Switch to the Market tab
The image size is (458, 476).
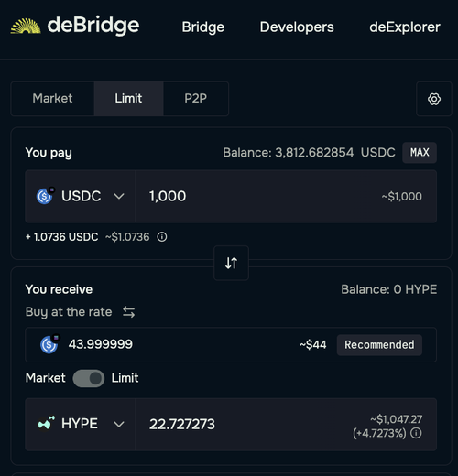point(52,99)
